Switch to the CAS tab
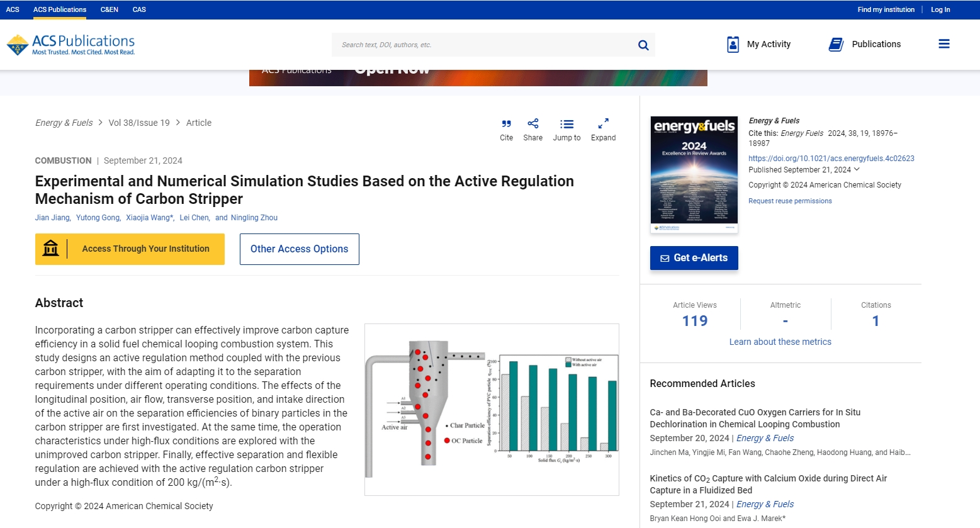This screenshot has width=980, height=528. [x=139, y=9]
